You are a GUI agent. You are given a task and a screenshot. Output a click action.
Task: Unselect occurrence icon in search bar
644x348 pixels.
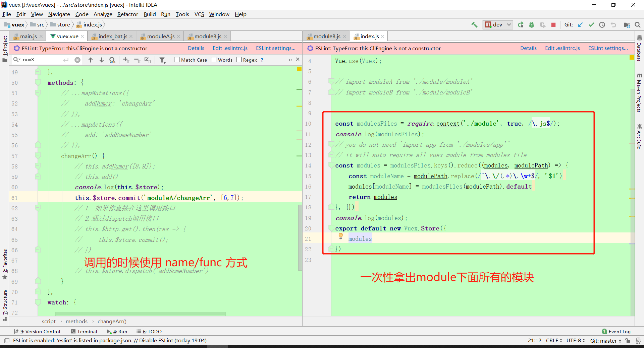137,60
